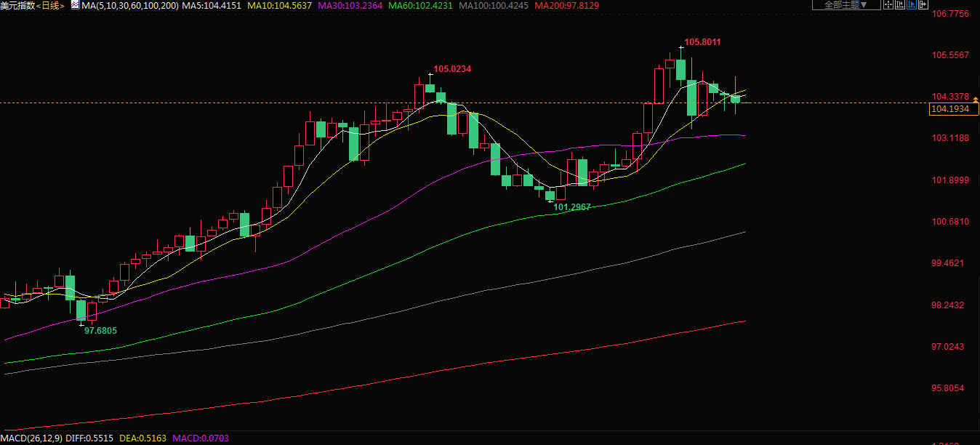Open the 全部主题 theme dropdown
980x445 pixels.
pyautogui.click(x=846, y=5)
